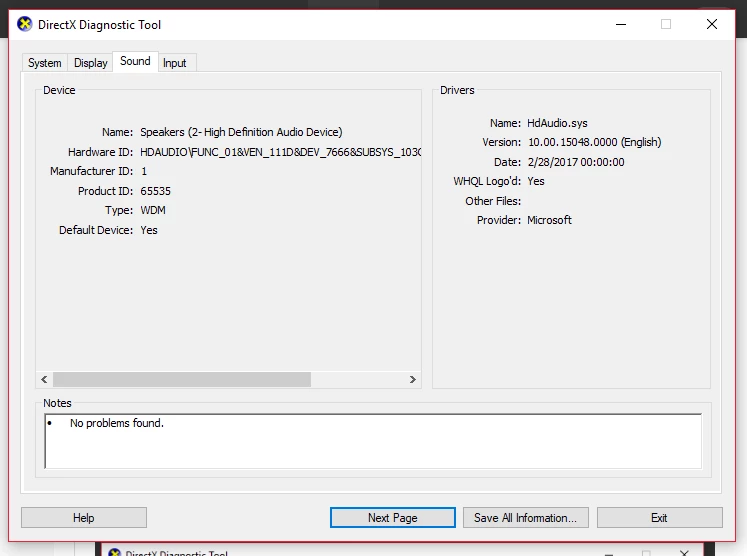
Task: Click the driver name HdAudio.sys
Action: coord(557,123)
